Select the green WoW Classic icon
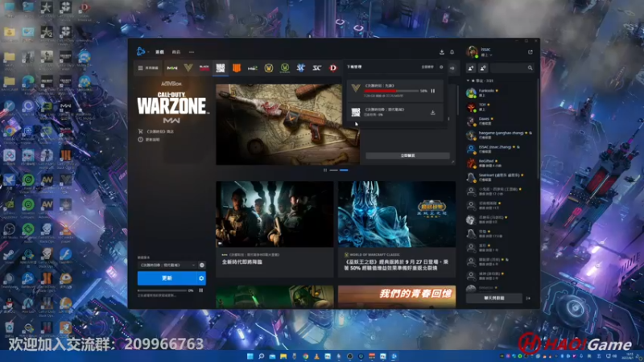Image resolution: width=644 pixels, height=362 pixels. click(285, 68)
